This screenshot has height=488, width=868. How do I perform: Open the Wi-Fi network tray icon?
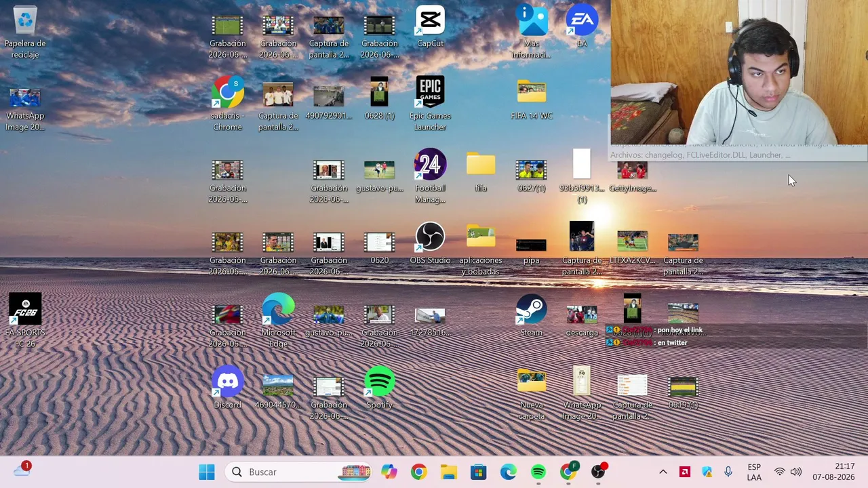tap(780, 472)
